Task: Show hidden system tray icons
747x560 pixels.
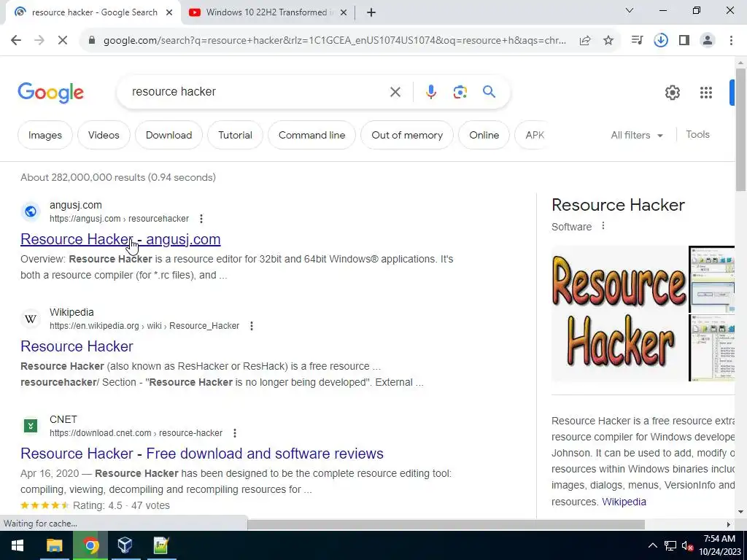Action: pos(653,545)
